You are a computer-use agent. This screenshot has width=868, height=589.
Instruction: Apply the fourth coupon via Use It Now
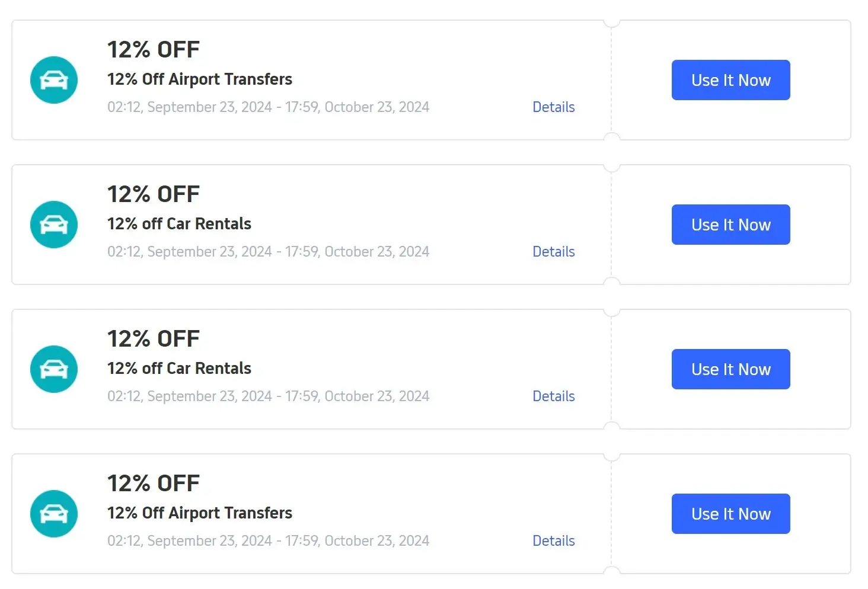[x=730, y=514]
